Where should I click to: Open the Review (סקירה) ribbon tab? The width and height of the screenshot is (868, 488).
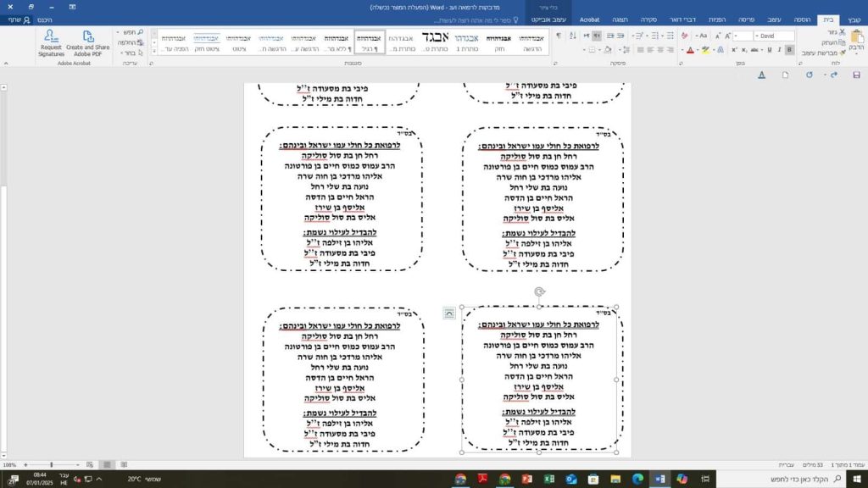(x=648, y=20)
